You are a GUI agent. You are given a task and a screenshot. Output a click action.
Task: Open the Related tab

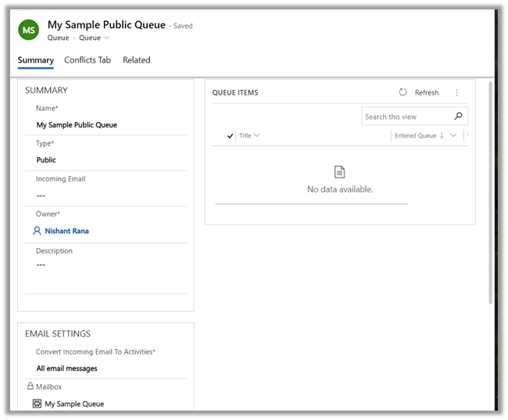click(x=136, y=60)
